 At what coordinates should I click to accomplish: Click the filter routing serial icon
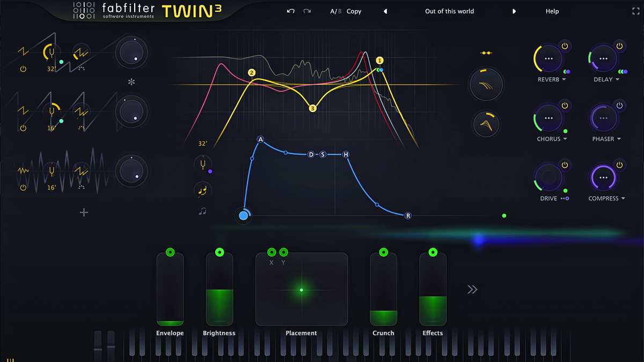point(486,53)
